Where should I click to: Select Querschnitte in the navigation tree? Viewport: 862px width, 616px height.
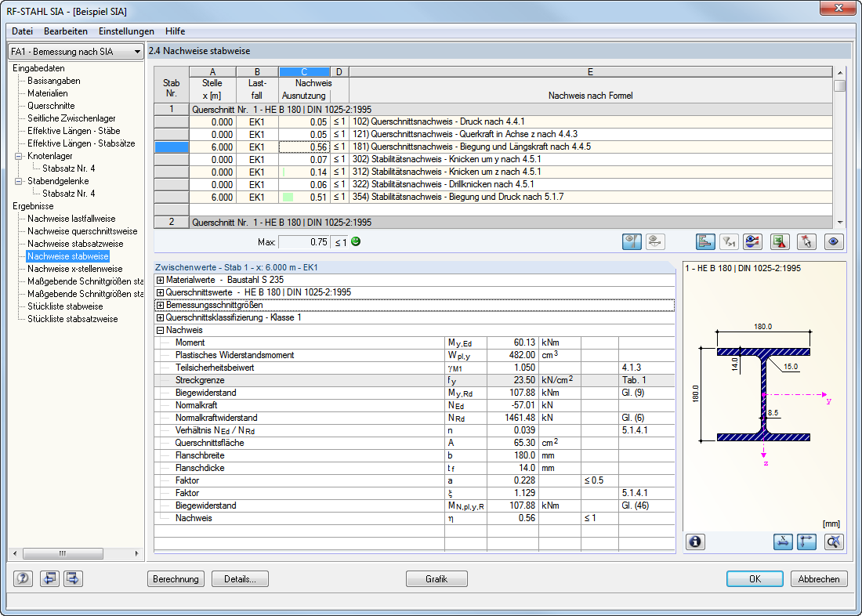[x=51, y=106]
